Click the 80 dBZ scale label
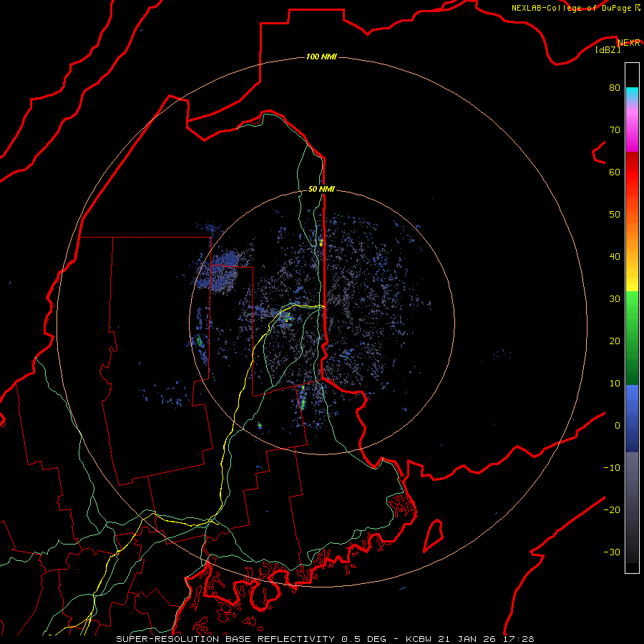The image size is (644, 644). tap(615, 87)
